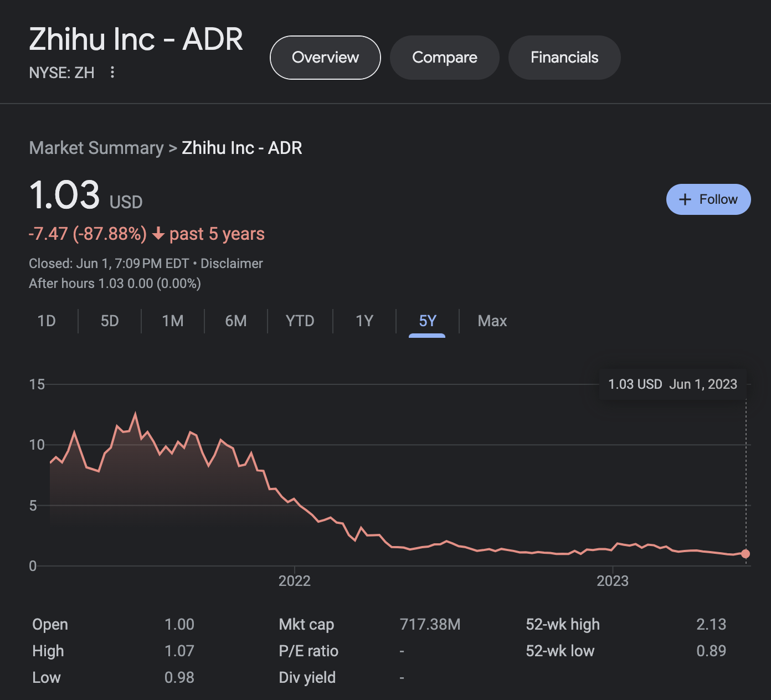
Task: Select the Overview tab
Action: pyautogui.click(x=325, y=58)
